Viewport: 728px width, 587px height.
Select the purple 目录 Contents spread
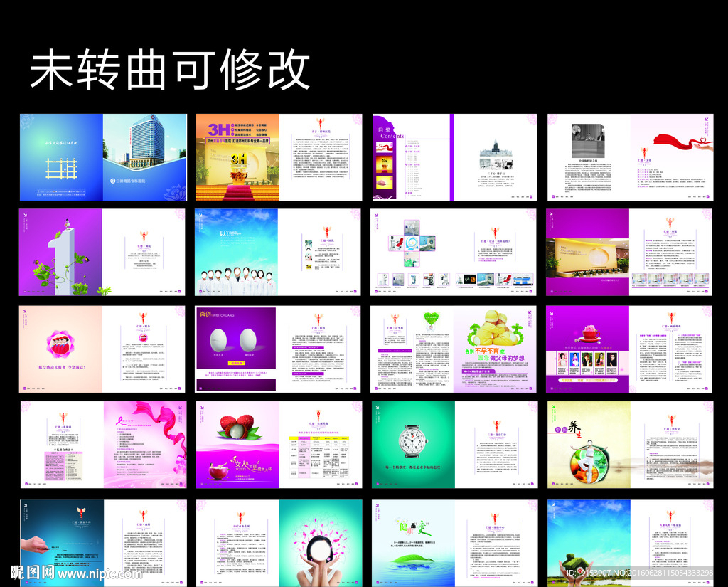click(x=454, y=157)
